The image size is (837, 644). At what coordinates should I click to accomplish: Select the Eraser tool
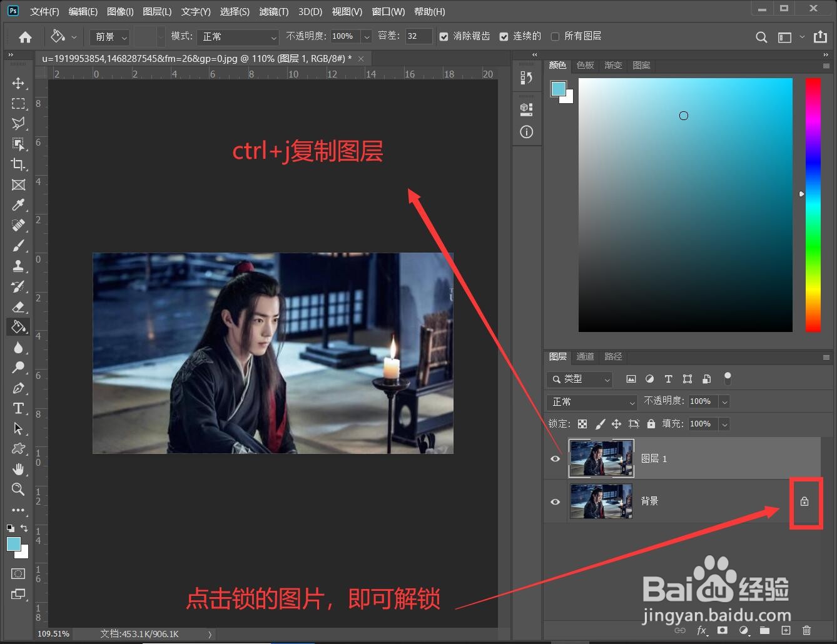[x=18, y=306]
